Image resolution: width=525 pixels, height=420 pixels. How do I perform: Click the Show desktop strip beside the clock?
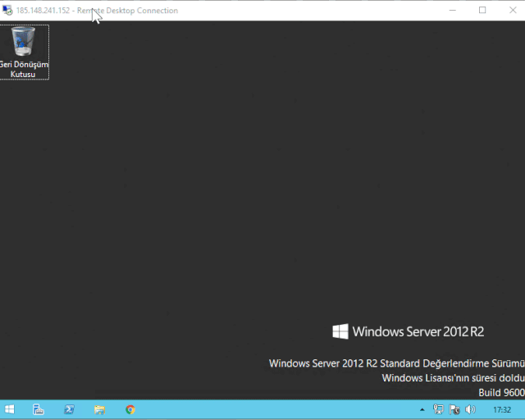tap(523, 409)
